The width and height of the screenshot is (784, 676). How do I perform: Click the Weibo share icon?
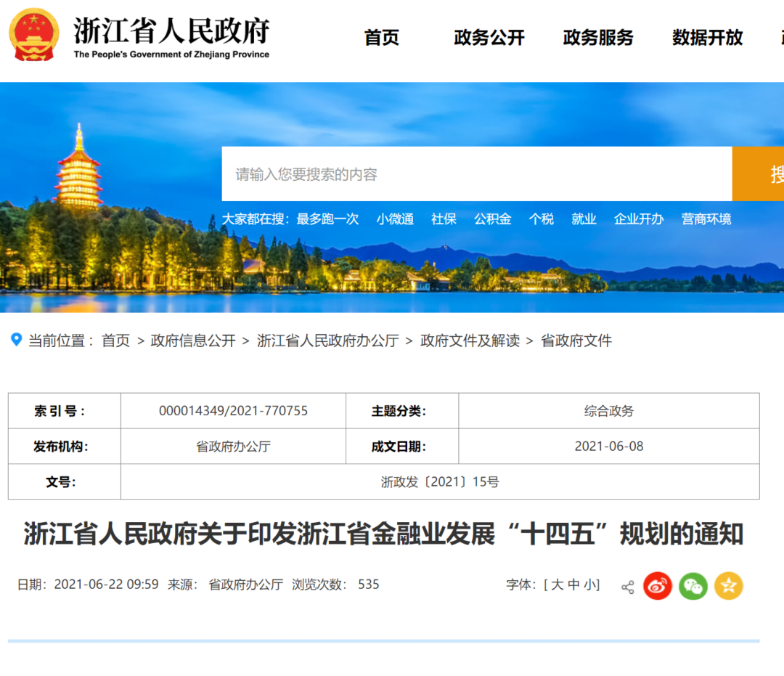(658, 586)
